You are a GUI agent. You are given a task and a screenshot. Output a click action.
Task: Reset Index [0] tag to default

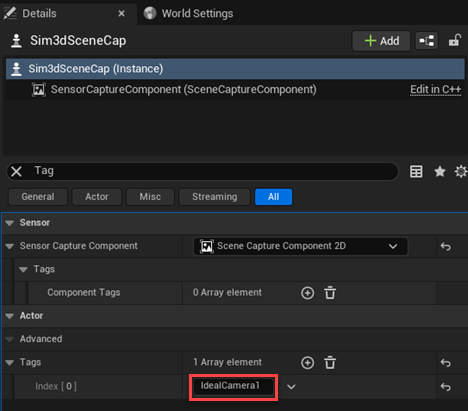pos(446,387)
